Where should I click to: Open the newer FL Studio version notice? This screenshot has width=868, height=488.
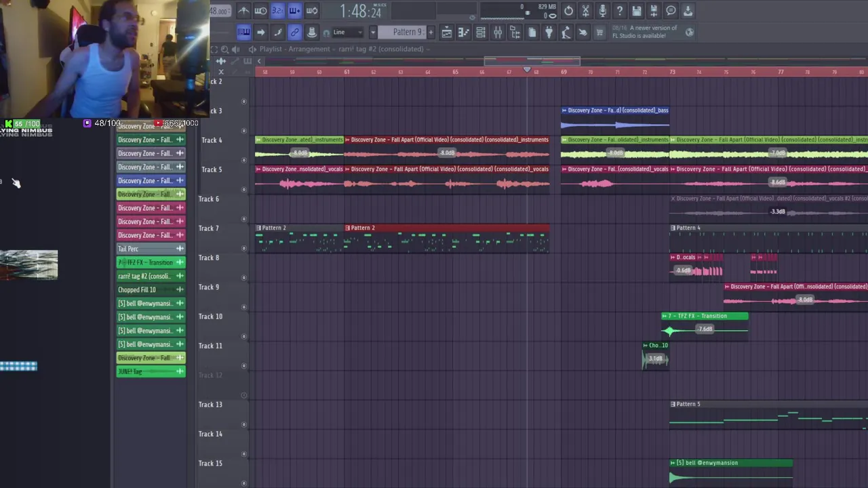pos(644,32)
